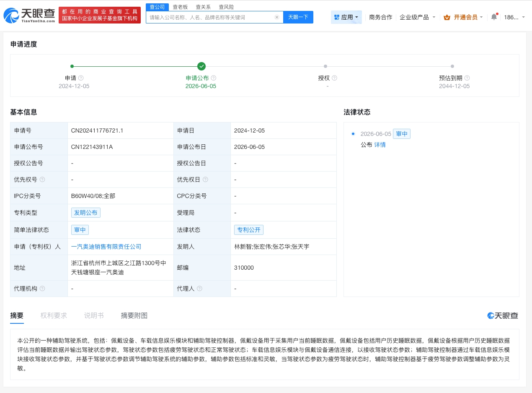This screenshot has height=393, width=532.
Task: Select the 查关系 search tab
Action: [204, 7]
